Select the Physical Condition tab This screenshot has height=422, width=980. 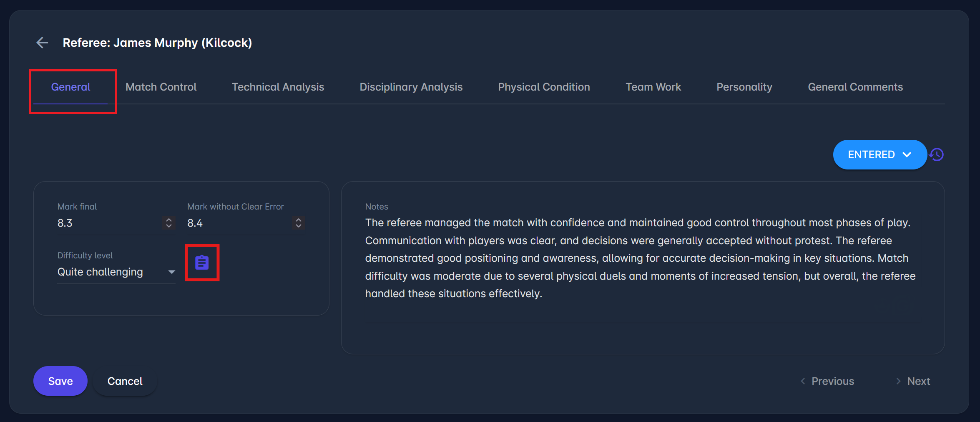[x=544, y=87]
